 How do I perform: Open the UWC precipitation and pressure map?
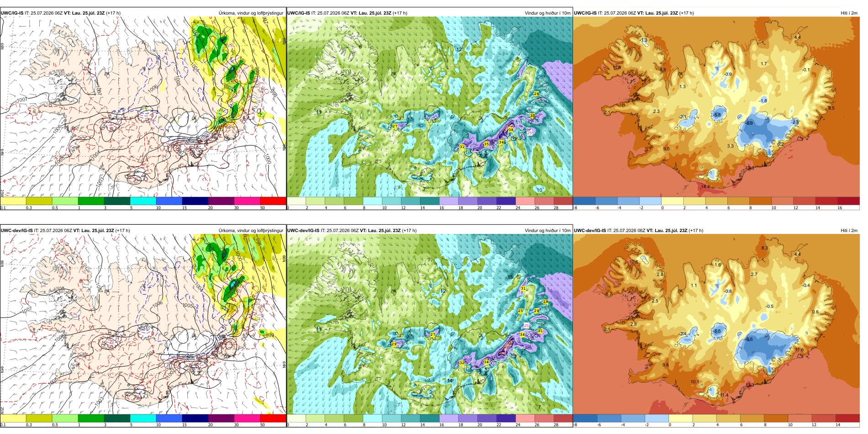143,107
